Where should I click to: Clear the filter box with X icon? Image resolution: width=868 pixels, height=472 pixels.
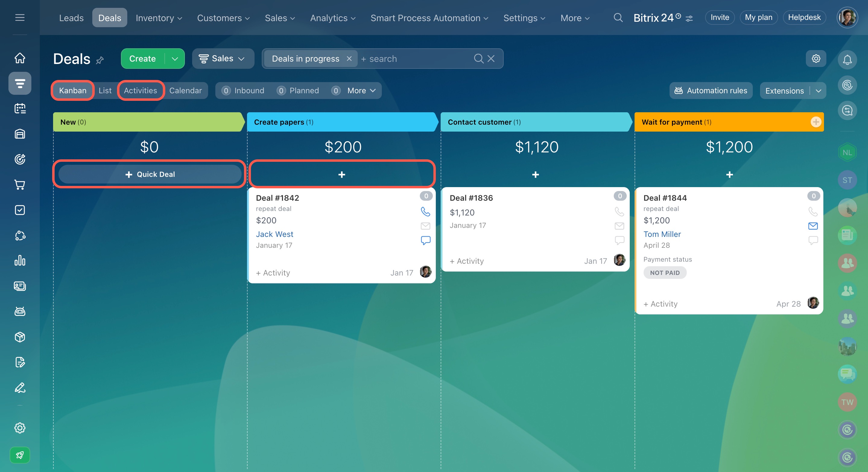pyautogui.click(x=491, y=59)
